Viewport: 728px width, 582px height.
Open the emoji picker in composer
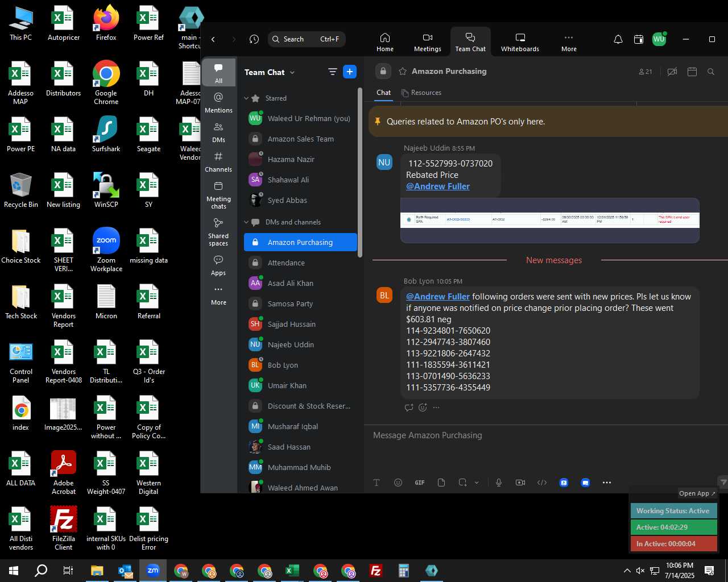coord(398,483)
